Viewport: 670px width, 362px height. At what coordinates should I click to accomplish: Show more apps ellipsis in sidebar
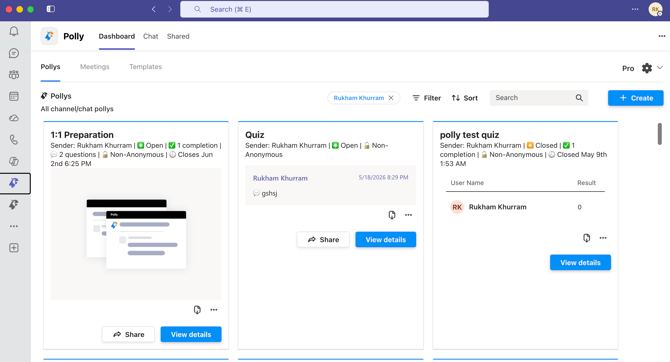14,226
